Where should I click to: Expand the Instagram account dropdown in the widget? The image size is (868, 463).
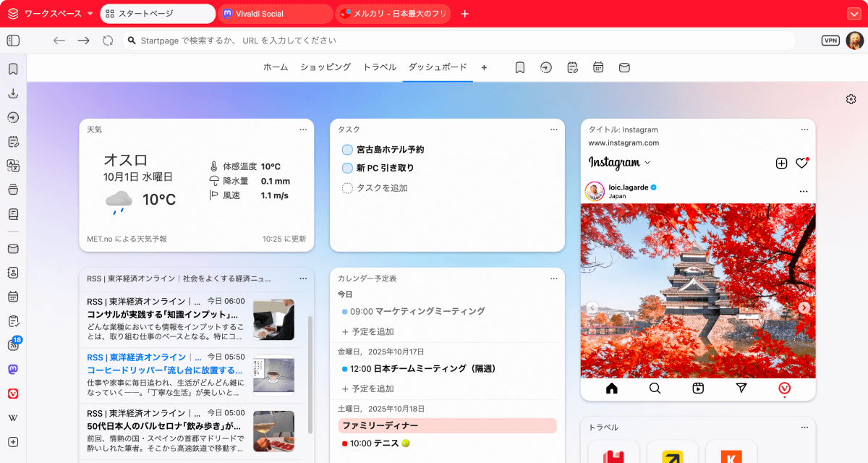pos(646,163)
